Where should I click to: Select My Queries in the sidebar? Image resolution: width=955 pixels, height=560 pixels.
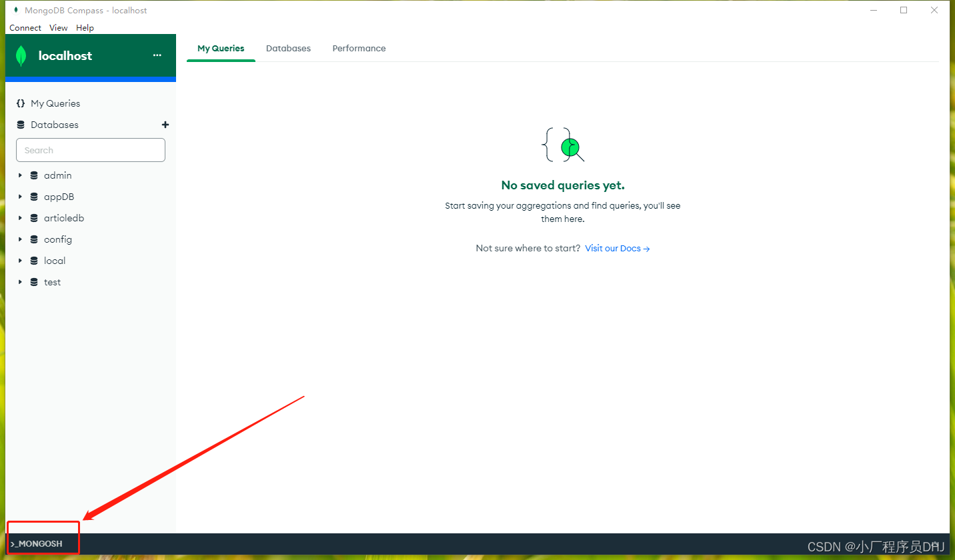tap(55, 103)
